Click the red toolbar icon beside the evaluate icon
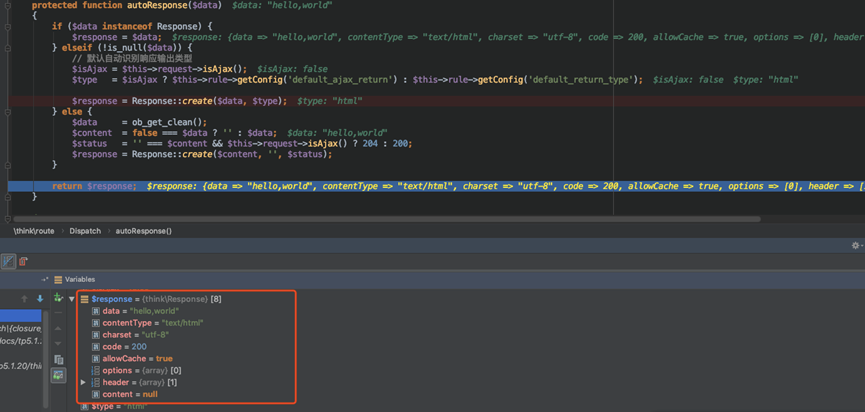The image size is (865, 412). tap(23, 261)
